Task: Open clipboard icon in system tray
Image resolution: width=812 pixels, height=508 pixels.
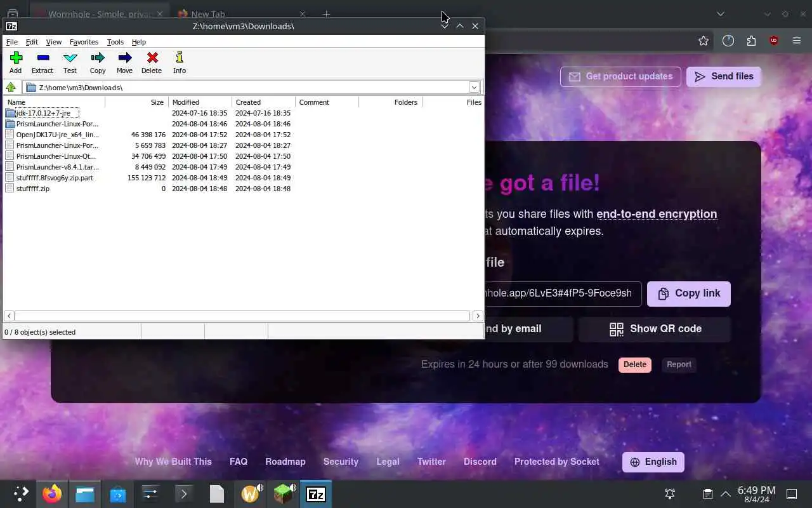Action: pos(707,494)
